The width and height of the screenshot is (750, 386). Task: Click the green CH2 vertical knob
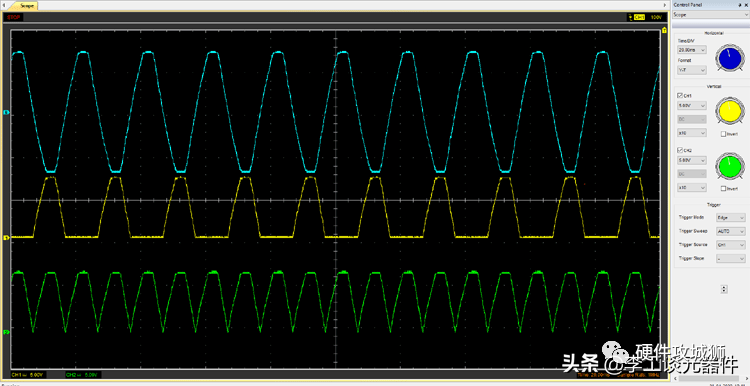pos(729,165)
